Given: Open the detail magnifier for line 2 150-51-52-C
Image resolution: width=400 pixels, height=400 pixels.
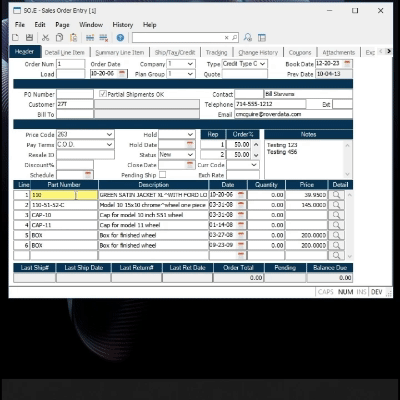Looking at the screenshot, I should click(336, 205).
